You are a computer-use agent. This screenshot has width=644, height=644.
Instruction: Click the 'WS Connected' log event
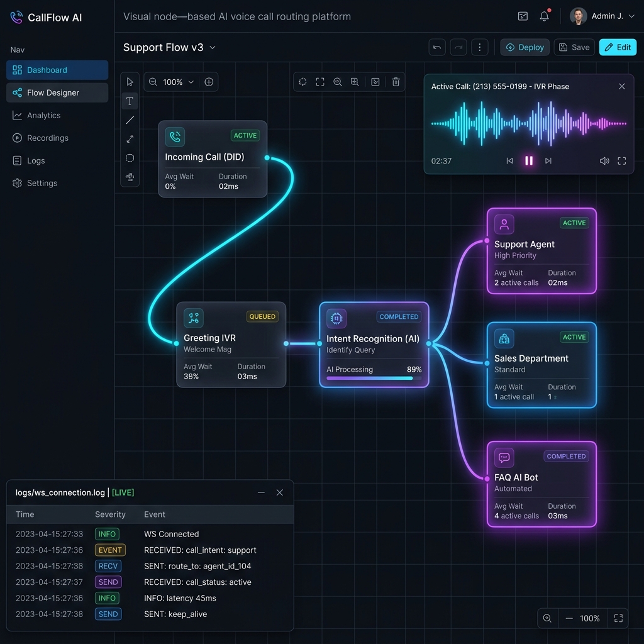pyautogui.click(x=171, y=534)
